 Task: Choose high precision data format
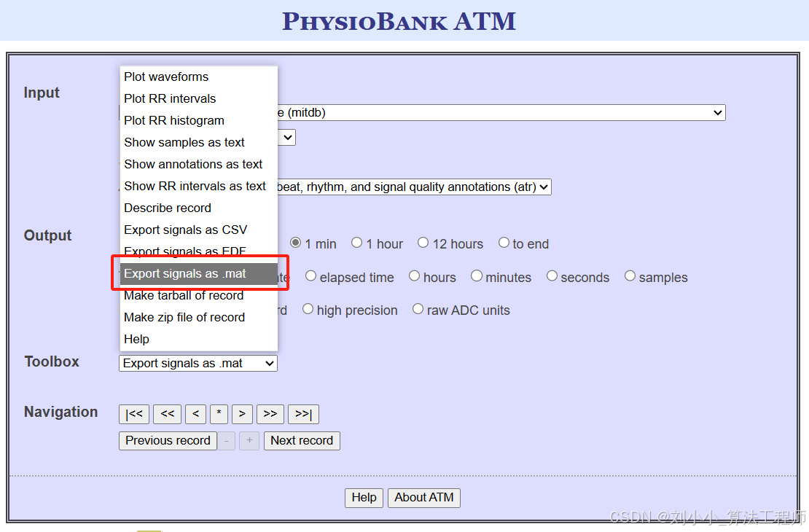click(x=308, y=309)
